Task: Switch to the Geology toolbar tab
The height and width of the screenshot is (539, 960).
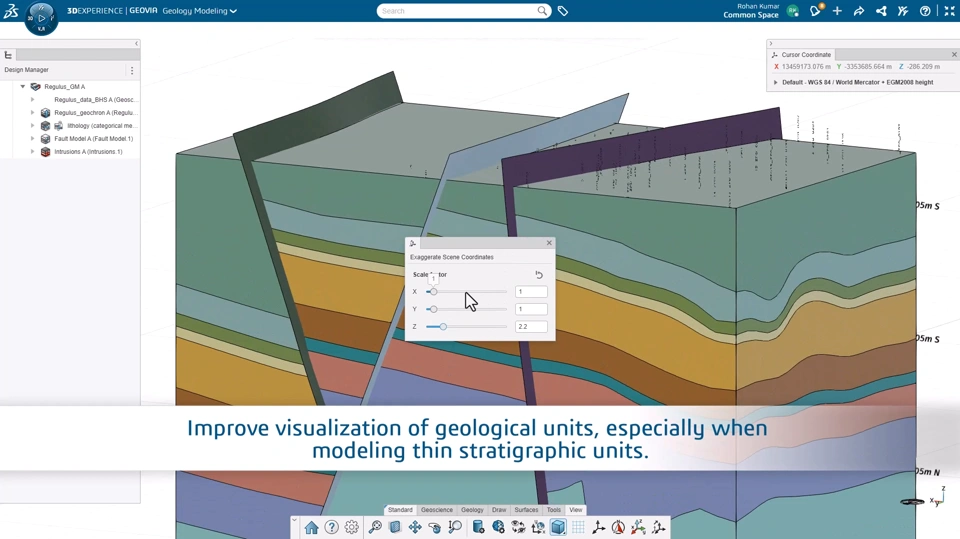Action: 472,510
